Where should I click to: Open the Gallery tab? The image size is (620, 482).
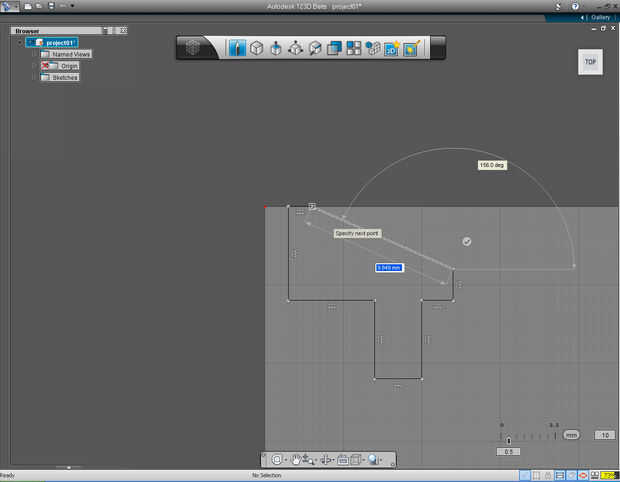[598, 17]
